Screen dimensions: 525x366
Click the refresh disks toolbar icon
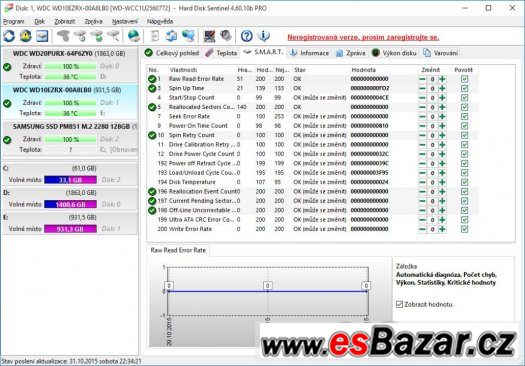(9, 36)
